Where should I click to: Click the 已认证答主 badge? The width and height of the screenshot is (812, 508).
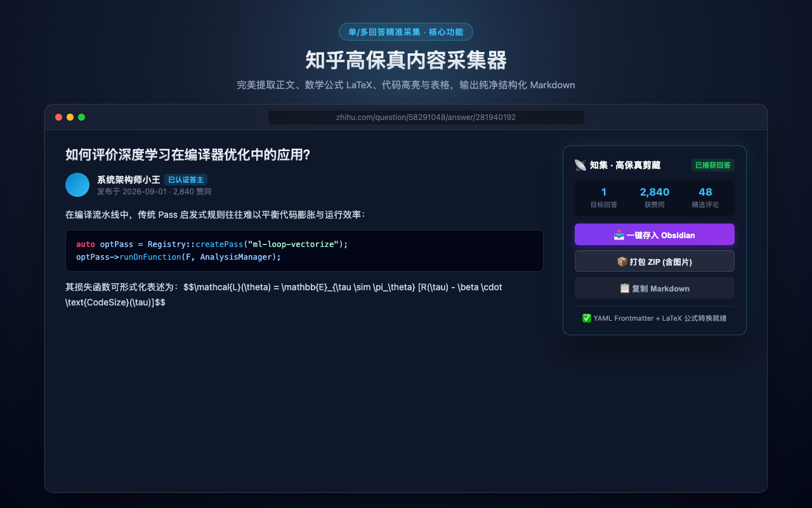pos(186,180)
